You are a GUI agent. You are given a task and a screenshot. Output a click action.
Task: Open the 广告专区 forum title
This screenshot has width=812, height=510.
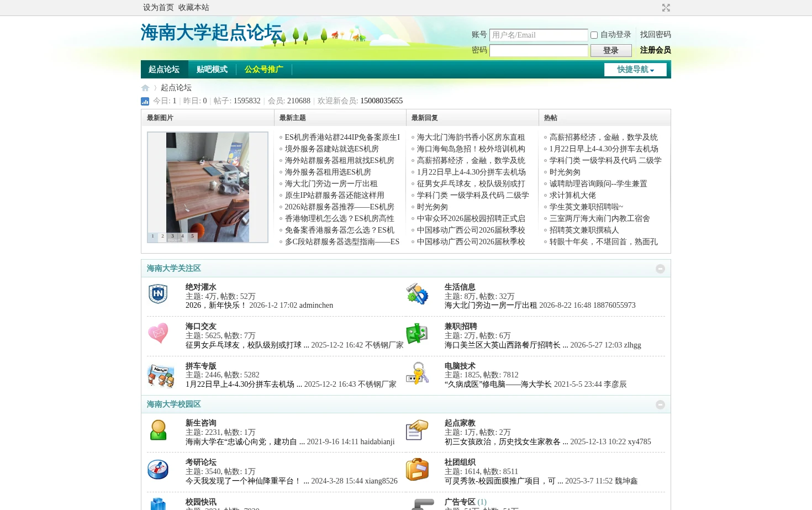point(460,502)
